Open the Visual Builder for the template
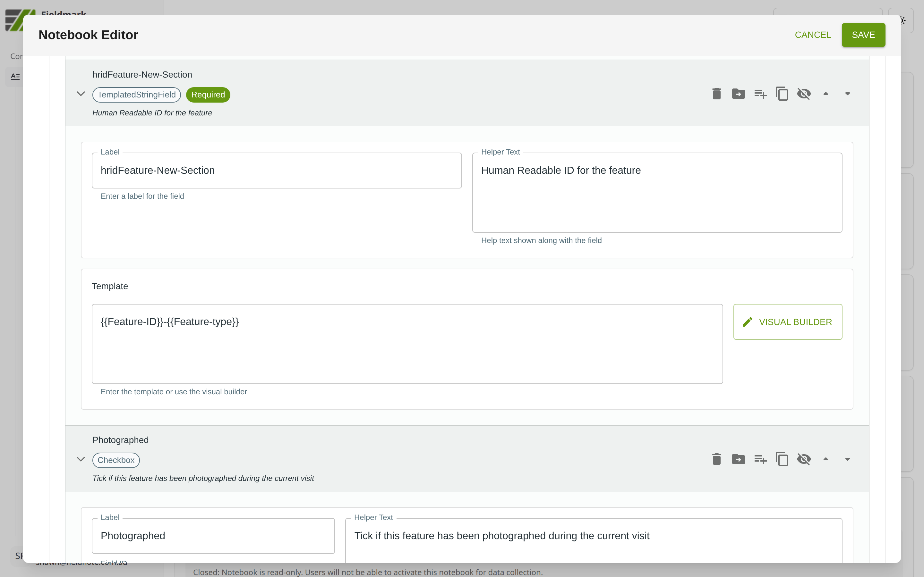 tap(787, 322)
